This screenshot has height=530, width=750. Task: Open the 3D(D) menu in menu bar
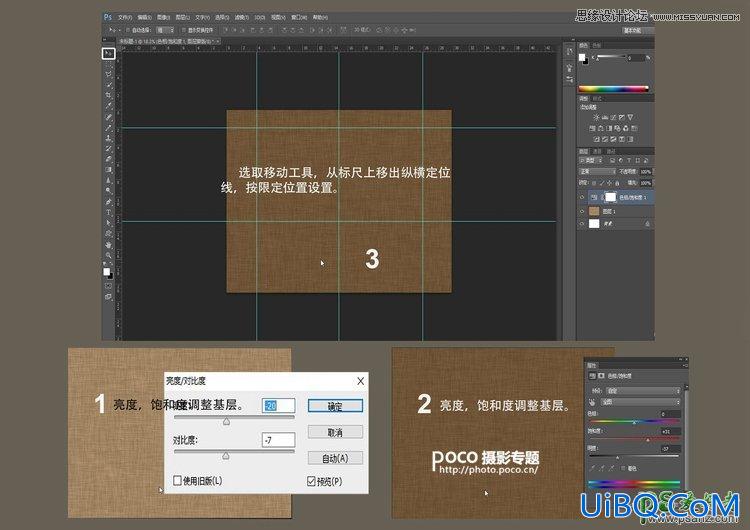[x=259, y=17]
